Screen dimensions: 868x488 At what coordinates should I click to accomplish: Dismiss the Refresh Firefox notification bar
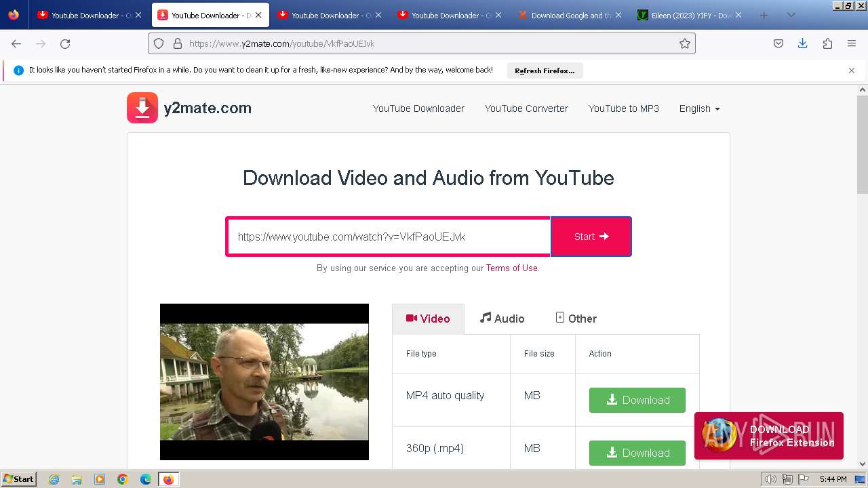coord(852,70)
